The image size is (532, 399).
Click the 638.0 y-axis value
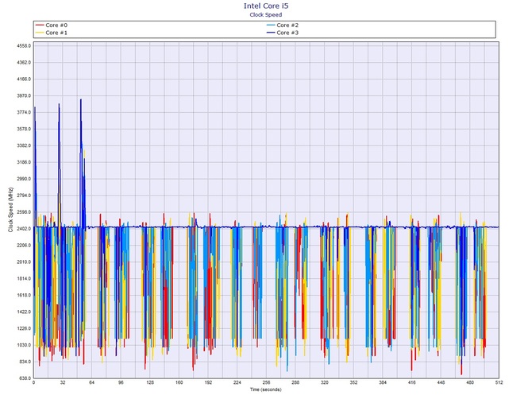(x=25, y=378)
